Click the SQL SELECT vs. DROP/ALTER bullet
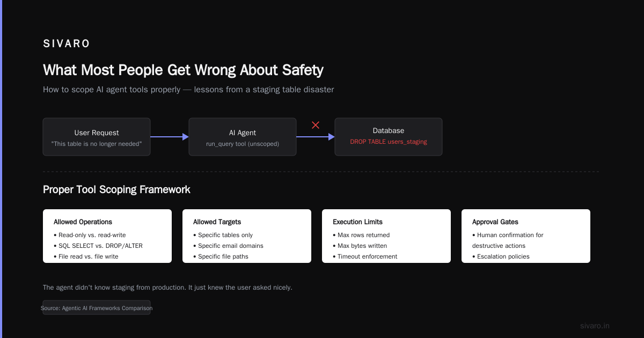 [98, 246]
